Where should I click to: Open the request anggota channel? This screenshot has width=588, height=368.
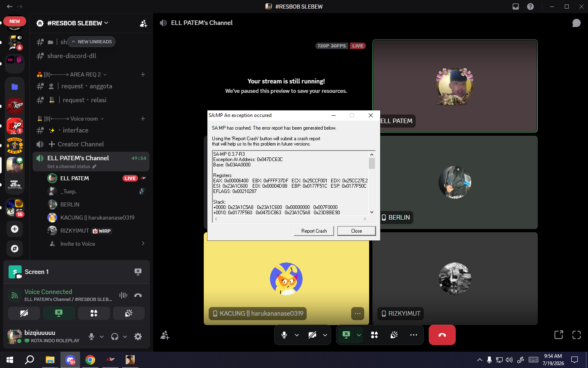[91, 86]
